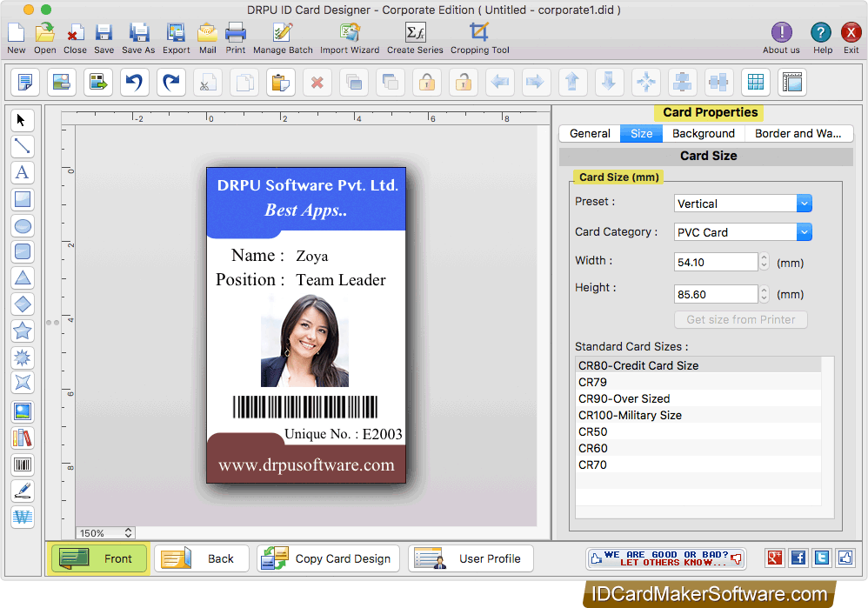Click the Undo arrow icon
This screenshot has height=608, width=868.
[134, 83]
